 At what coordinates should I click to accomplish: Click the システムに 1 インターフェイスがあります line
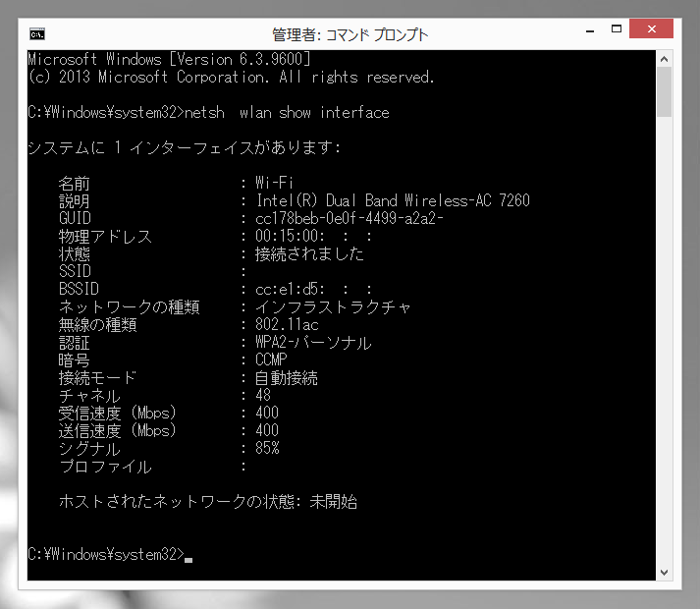pyautogui.click(x=184, y=147)
